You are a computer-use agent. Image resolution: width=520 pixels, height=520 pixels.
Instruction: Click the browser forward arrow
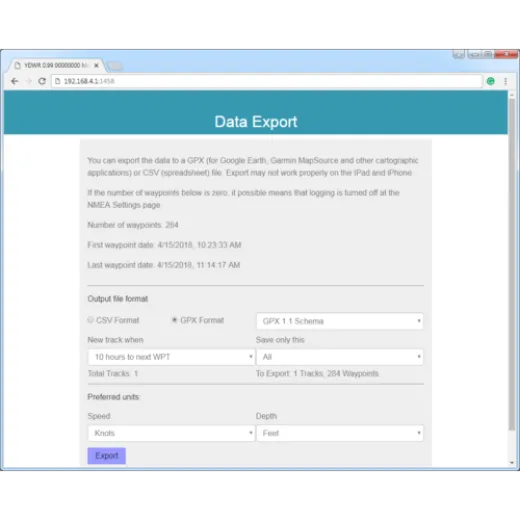point(29,81)
